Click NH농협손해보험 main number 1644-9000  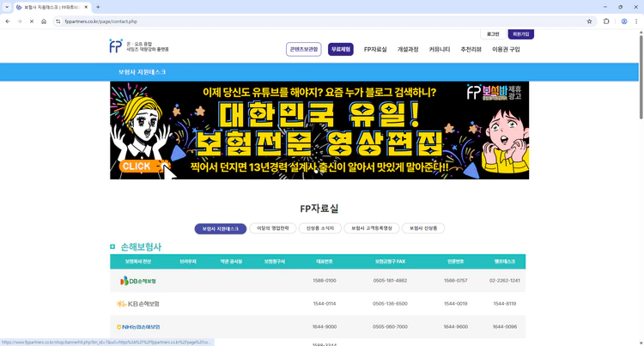(325, 327)
